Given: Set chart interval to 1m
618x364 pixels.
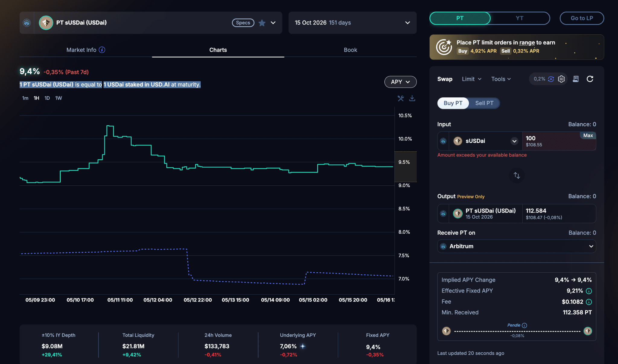Looking at the screenshot, I should tap(25, 98).
